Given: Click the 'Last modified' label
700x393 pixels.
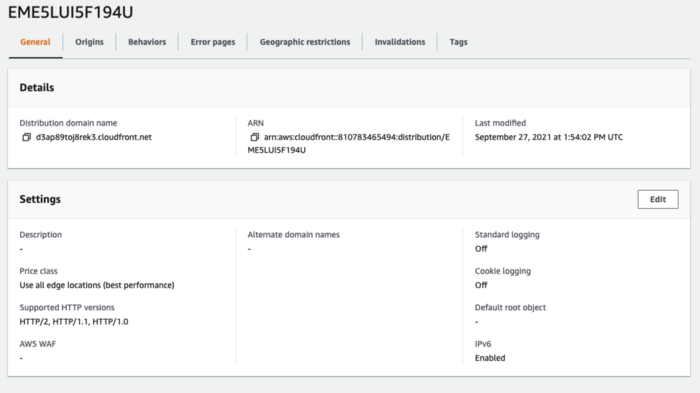Looking at the screenshot, I should (x=500, y=123).
